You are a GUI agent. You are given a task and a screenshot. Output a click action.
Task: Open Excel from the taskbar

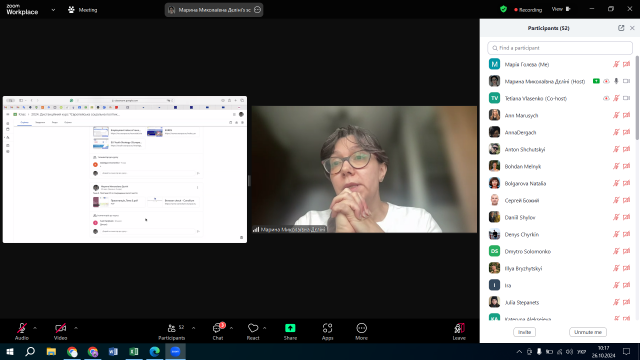click(x=134, y=351)
